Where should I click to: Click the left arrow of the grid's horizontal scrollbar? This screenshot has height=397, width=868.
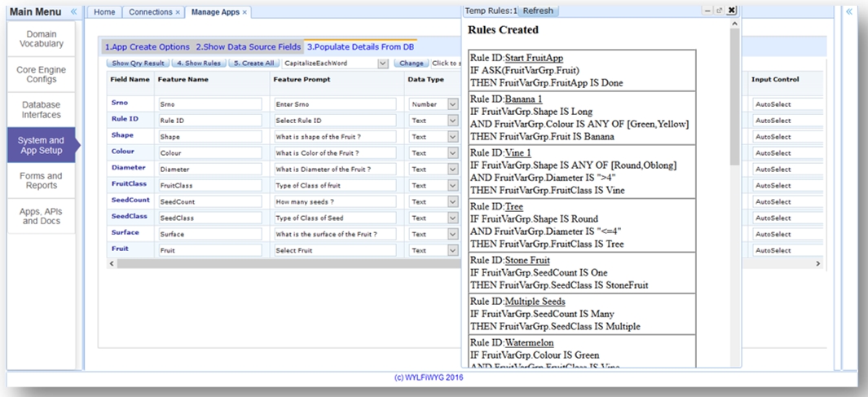pos(112,264)
